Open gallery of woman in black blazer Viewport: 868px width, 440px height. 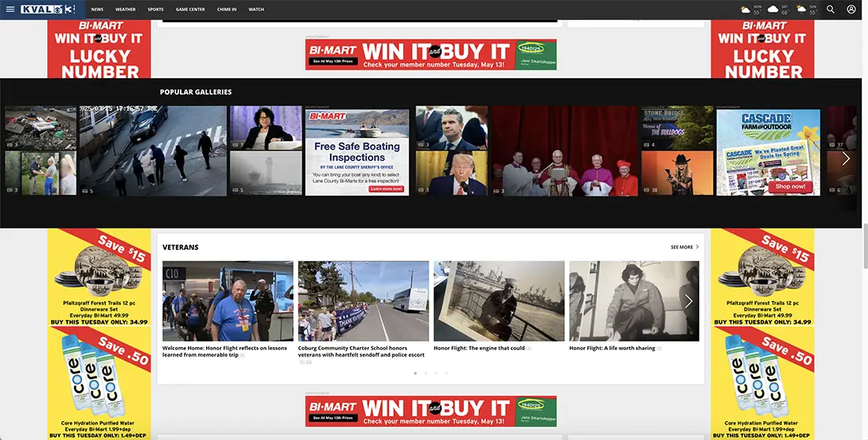[266, 128]
